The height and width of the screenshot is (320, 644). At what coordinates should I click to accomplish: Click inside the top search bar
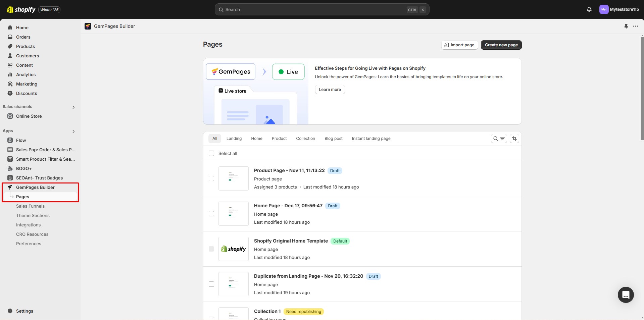tap(322, 9)
